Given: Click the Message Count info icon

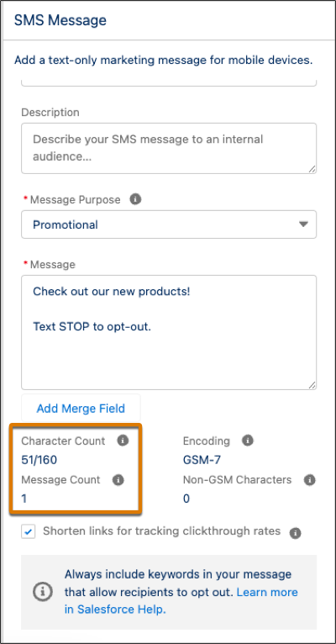Looking at the screenshot, I should 118,480.
